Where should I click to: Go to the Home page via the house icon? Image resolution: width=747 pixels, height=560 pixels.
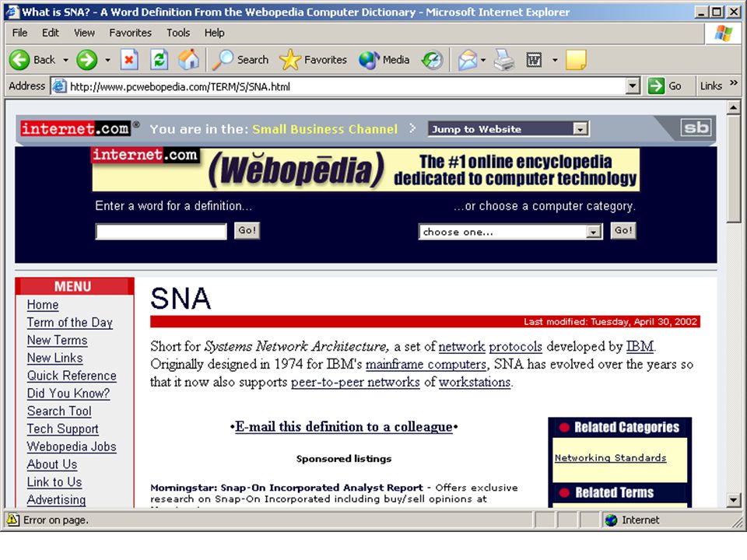pos(188,60)
